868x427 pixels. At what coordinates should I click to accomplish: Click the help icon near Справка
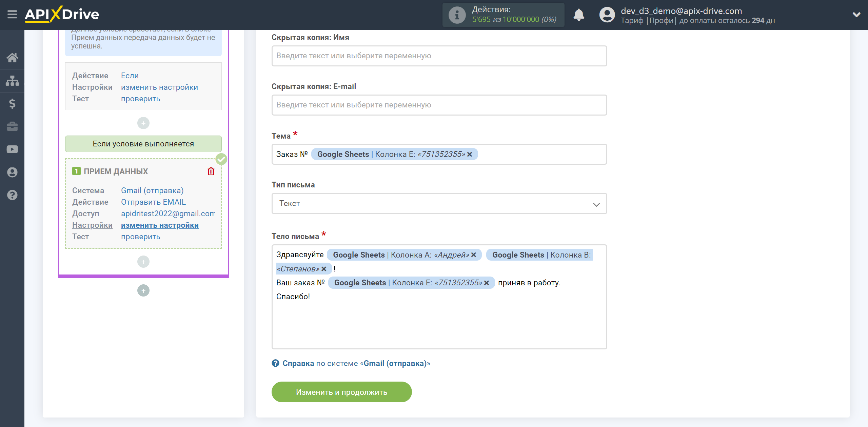point(275,363)
